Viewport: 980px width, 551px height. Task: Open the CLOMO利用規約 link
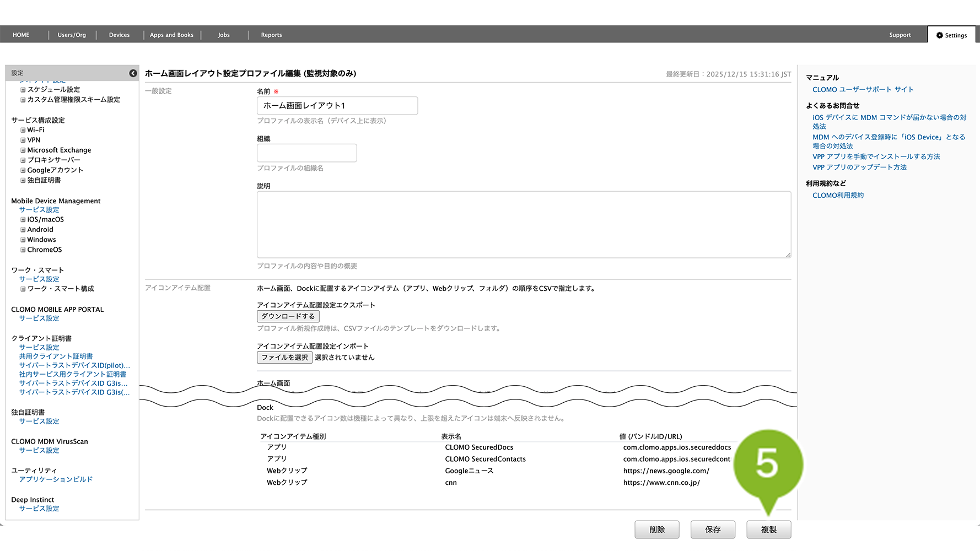click(838, 196)
